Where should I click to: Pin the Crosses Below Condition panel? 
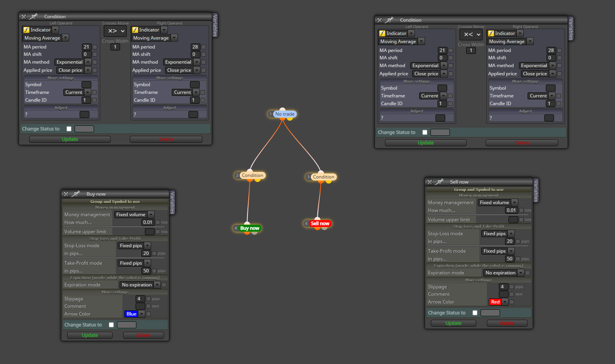point(389,20)
